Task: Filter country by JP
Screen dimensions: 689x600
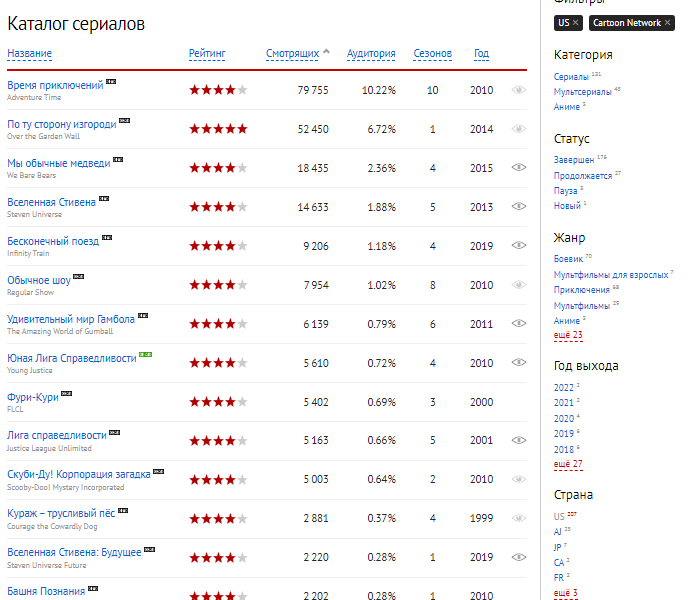Action: 558,547
